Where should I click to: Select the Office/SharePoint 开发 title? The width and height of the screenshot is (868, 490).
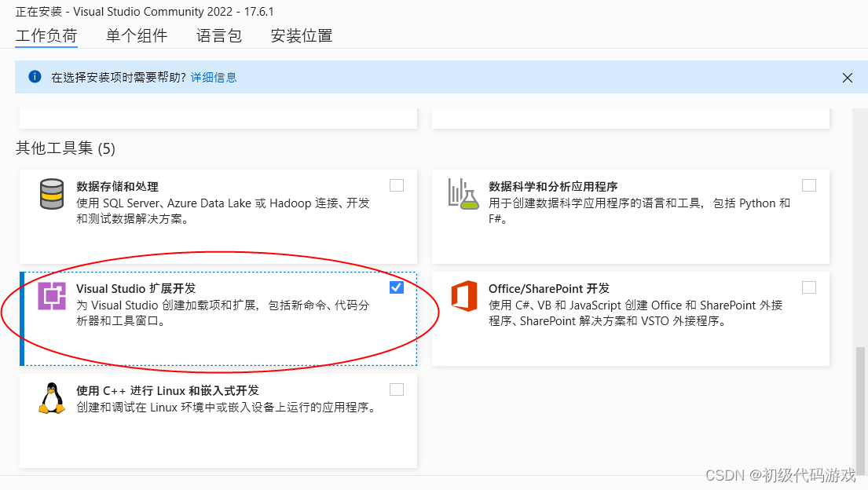(548, 288)
